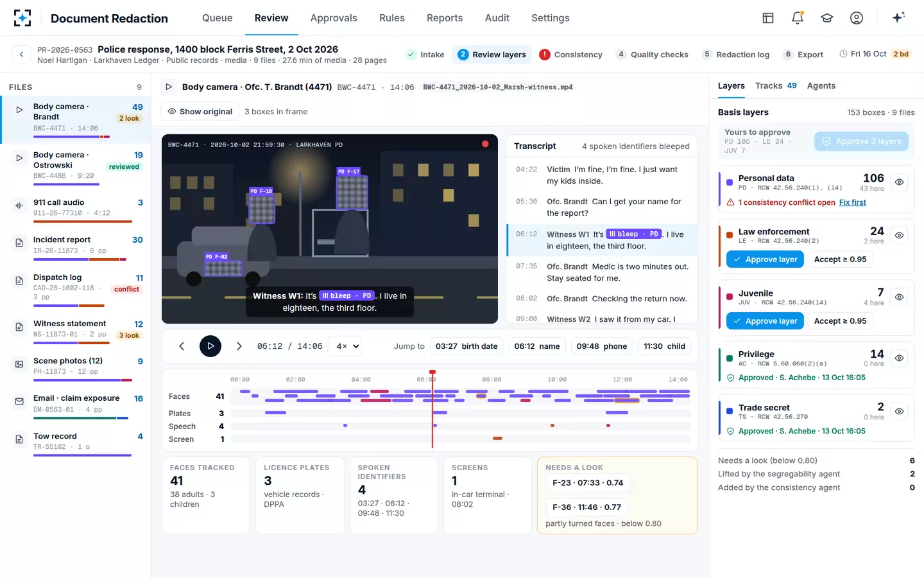The image size is (924, 578).
Task: Click the Personal data purple color swatch
Action: point(730,182)
